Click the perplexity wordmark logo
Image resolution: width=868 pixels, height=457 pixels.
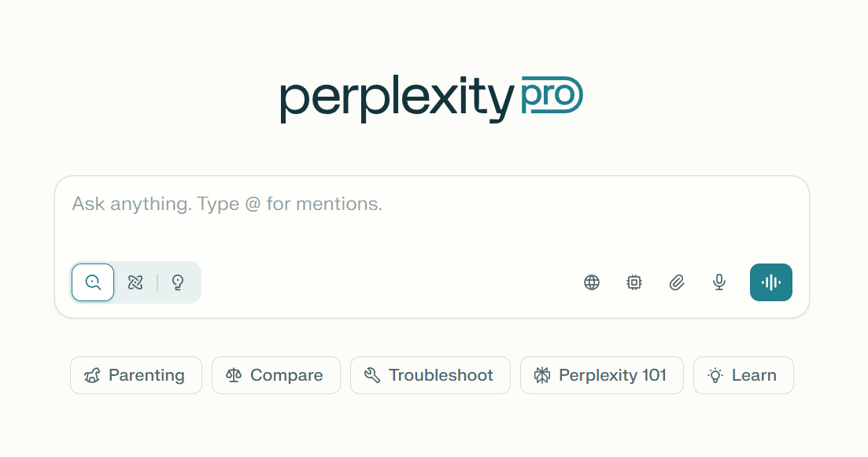(396, 99)
